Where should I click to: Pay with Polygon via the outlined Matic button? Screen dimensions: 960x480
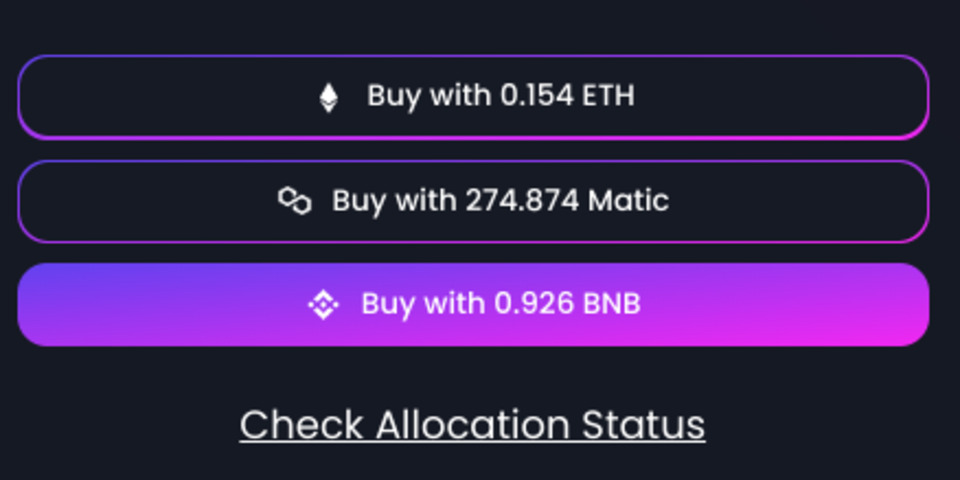click(x=473, y=201)
